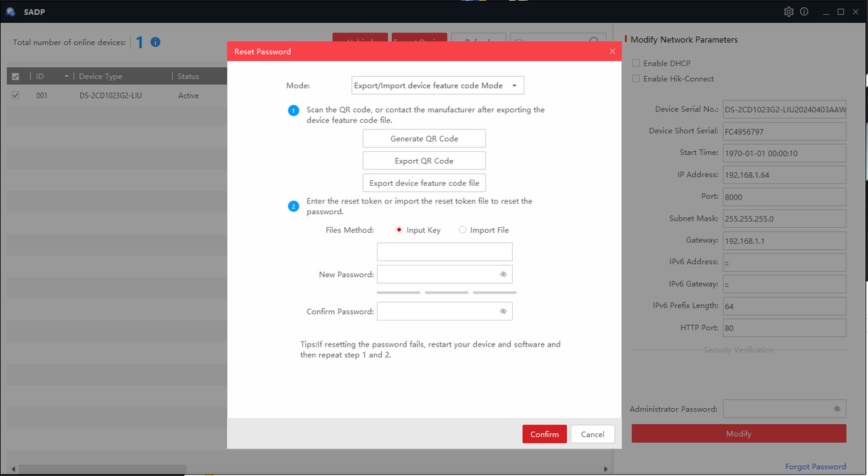Click the Subnet Mask field 255.255.255.0
868x476 pixels.
click(784, 218)
